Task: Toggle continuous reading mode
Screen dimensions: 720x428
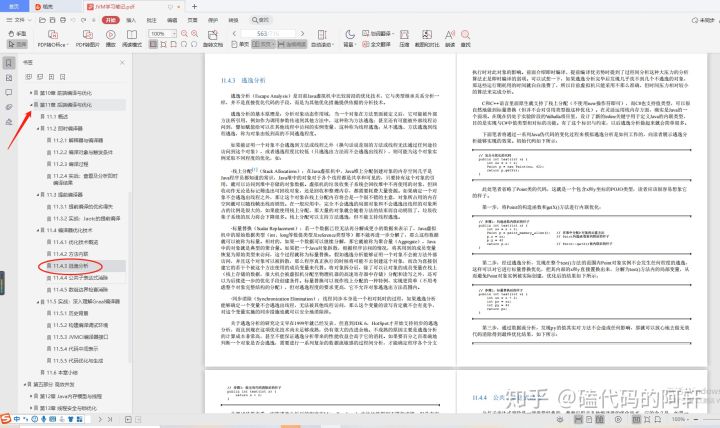Action: pyautogui.click(x=292, y=44)
